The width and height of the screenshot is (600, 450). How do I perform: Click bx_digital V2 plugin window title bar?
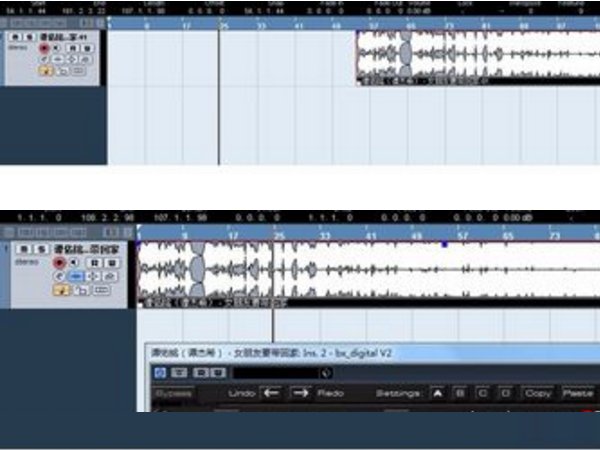(x=373, y=353)
